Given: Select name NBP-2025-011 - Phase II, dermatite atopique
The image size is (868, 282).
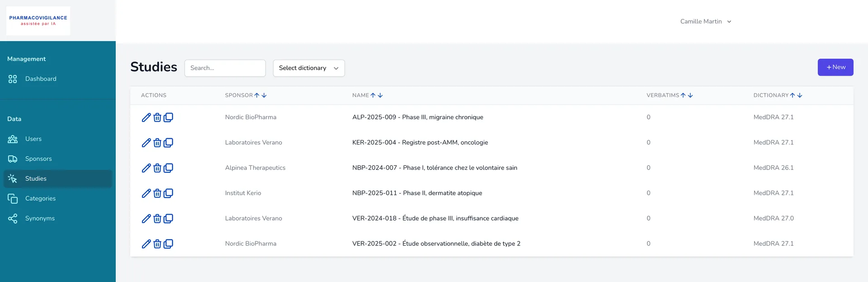Looking at the screenshot, I should pyautogui.click(x=417, y=193).
